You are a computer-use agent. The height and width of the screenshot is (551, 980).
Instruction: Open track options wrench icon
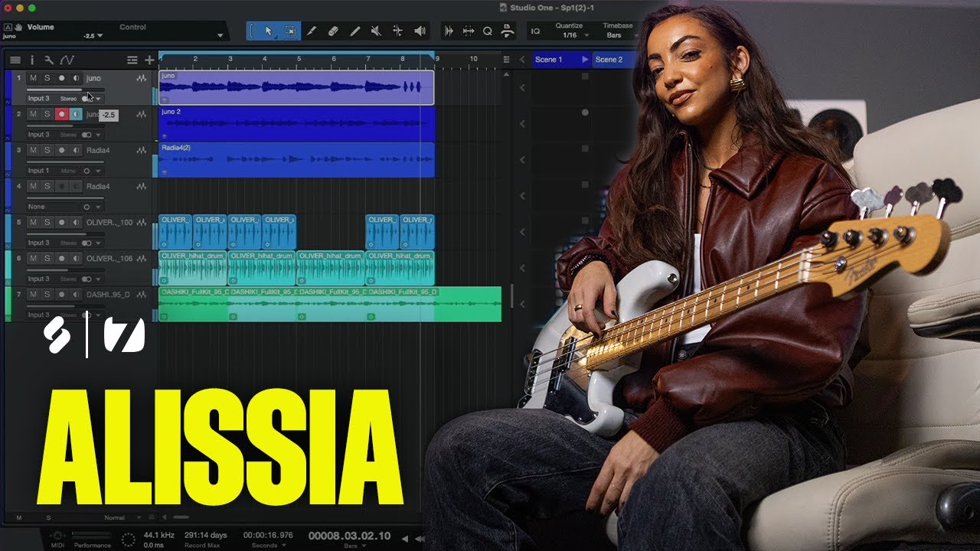pos(49,60)
